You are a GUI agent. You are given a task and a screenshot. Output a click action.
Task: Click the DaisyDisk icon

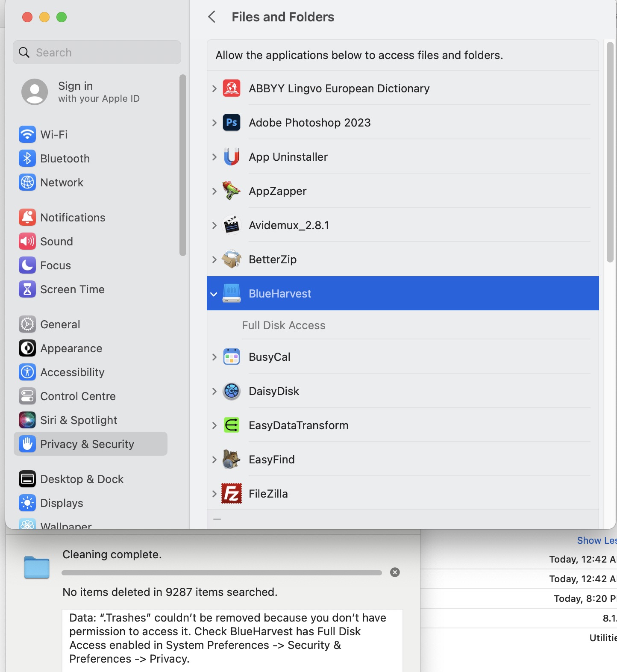232,391
